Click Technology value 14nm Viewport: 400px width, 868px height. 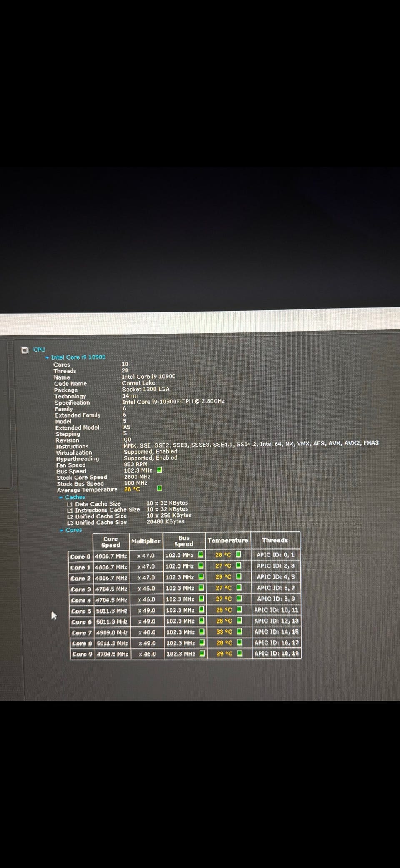click(x=130, y=395)
